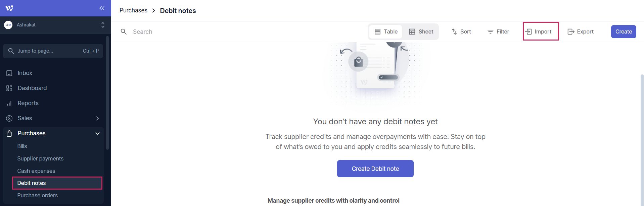The image size is (644, 206).
Task: Click the Jump to page search box
Action: [x=53, y=51]
